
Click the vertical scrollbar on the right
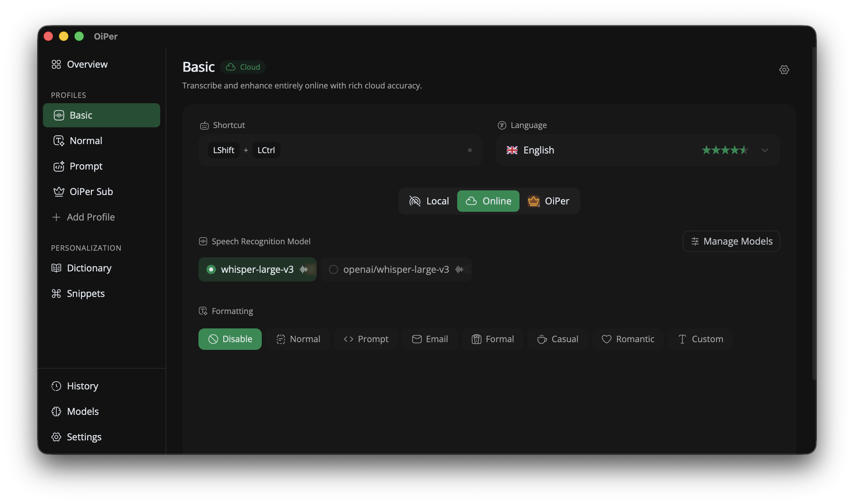814,213
